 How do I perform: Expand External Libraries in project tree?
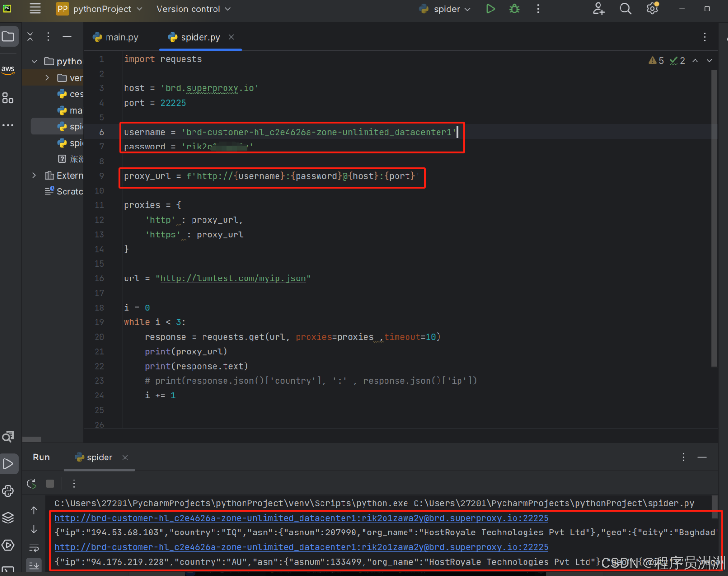coord(34,175)
